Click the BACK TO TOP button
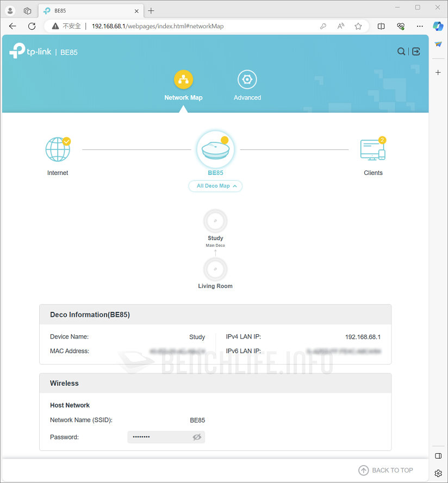The height and width of the screenshot is (483, 448). coord(386,470)
